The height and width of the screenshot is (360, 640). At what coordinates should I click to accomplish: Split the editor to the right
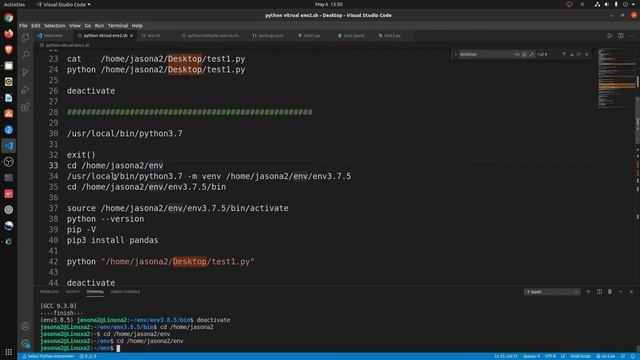620,36
